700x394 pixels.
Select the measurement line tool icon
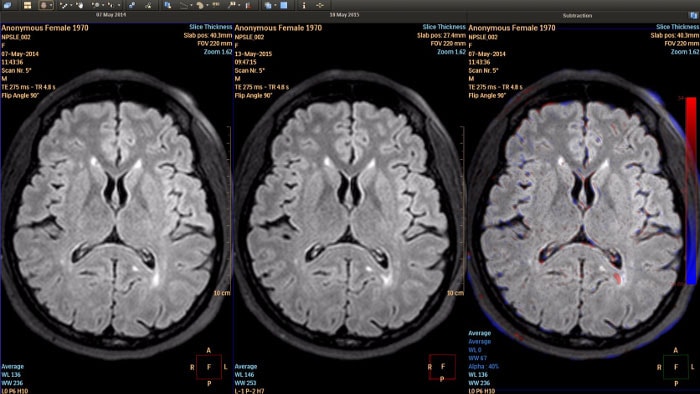[64, 5]
